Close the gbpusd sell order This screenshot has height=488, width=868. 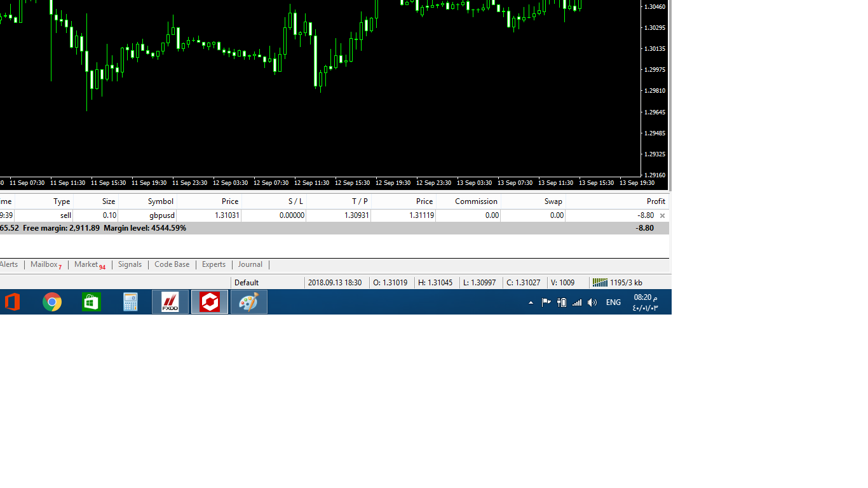[662, 216]
